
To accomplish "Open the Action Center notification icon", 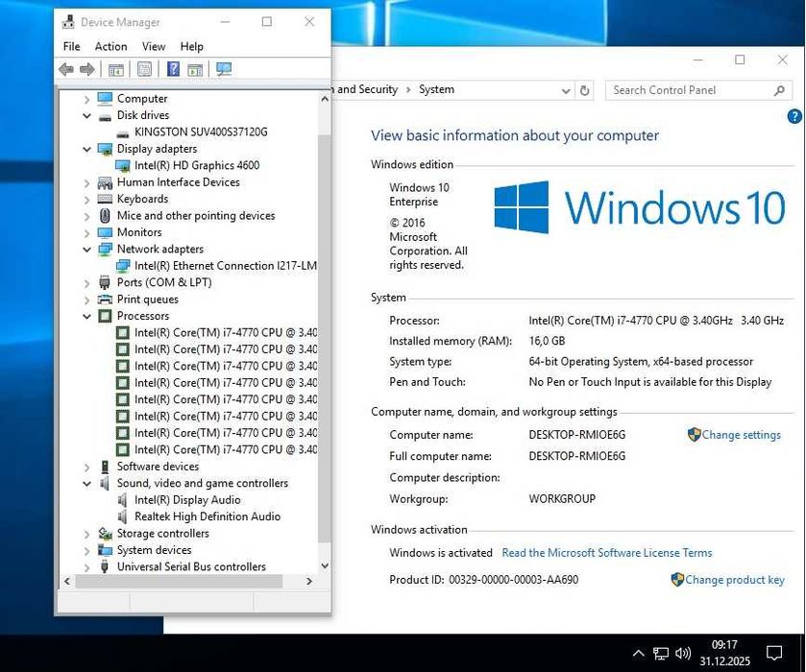I will pos(773,653).
